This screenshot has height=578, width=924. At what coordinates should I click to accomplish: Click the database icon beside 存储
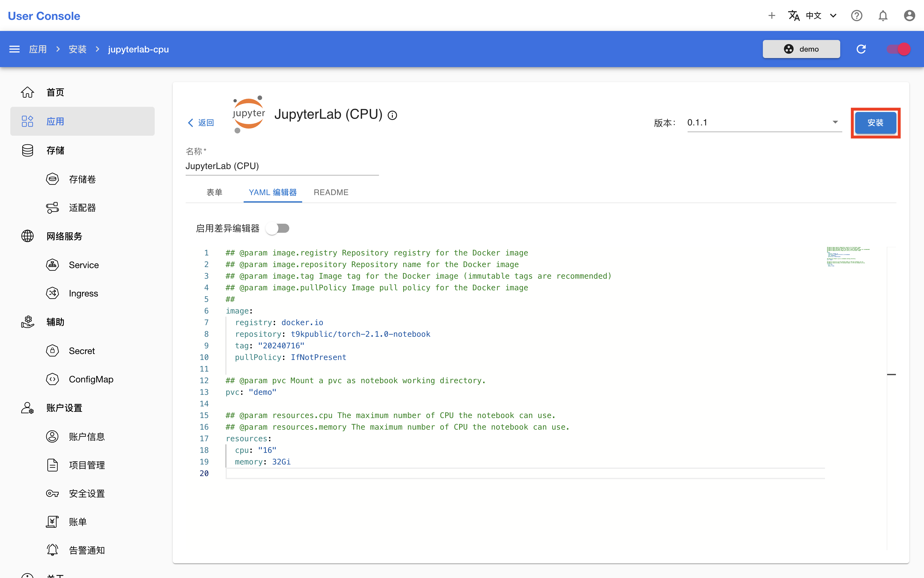point(28,150)
